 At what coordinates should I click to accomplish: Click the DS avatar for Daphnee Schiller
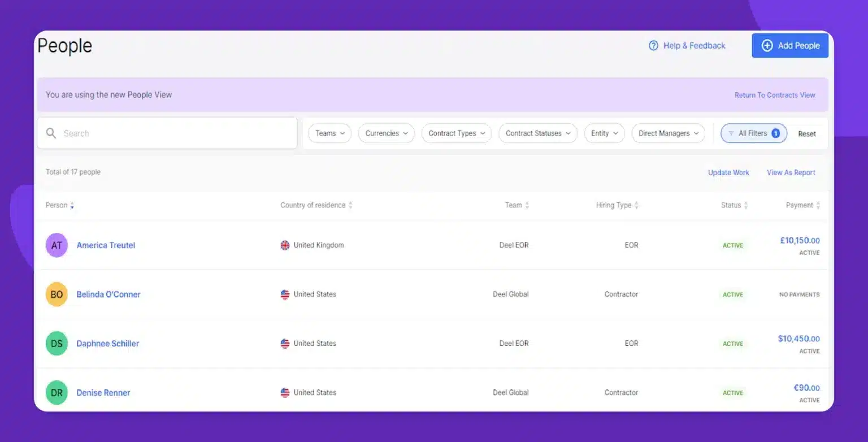57,344
